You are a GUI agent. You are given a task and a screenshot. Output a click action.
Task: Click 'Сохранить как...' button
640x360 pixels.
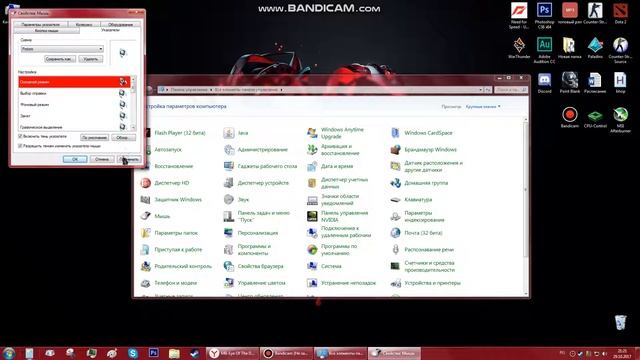(60, 59)
